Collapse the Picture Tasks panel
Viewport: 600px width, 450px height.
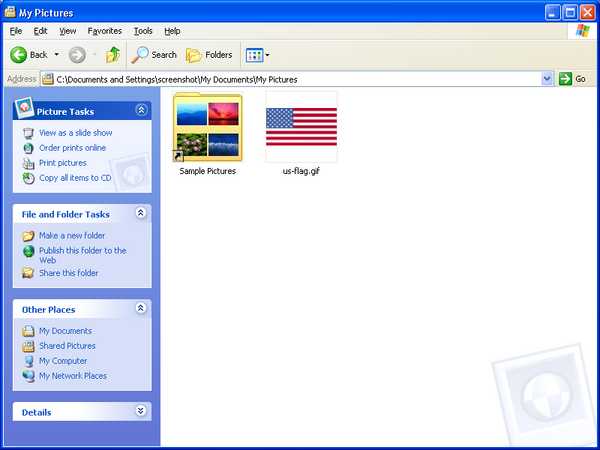click(x=141, y=110)
